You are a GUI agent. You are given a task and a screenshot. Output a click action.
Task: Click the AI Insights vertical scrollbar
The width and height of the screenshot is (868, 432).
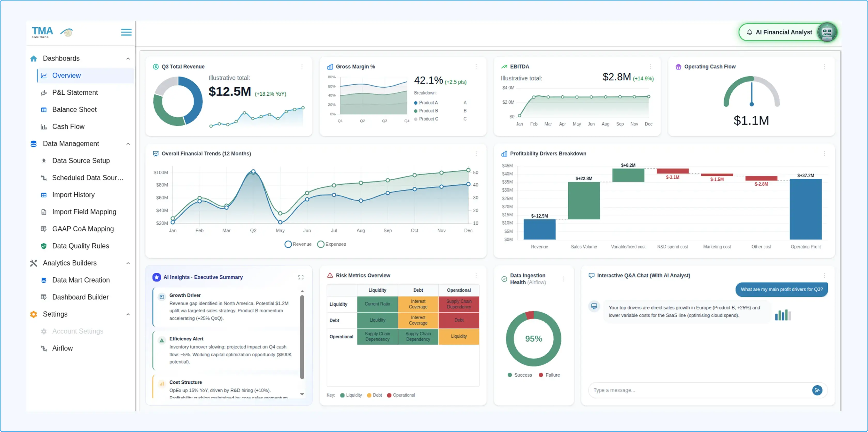tap(302, 337)
